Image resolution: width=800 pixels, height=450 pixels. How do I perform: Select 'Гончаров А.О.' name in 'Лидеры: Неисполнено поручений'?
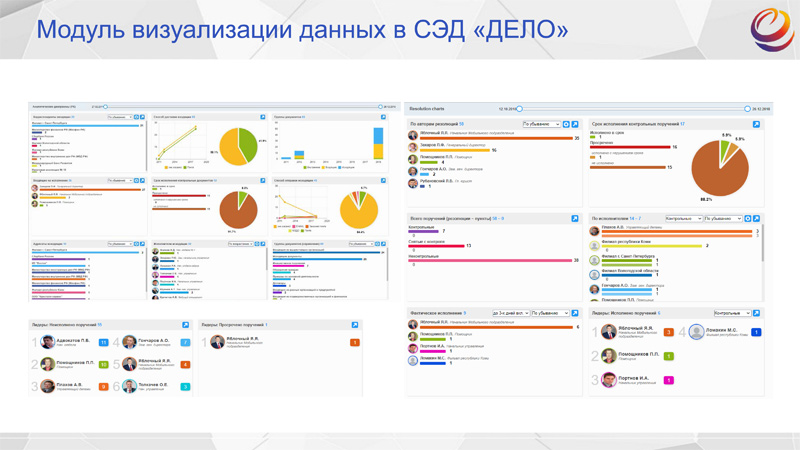coord(153,340)
